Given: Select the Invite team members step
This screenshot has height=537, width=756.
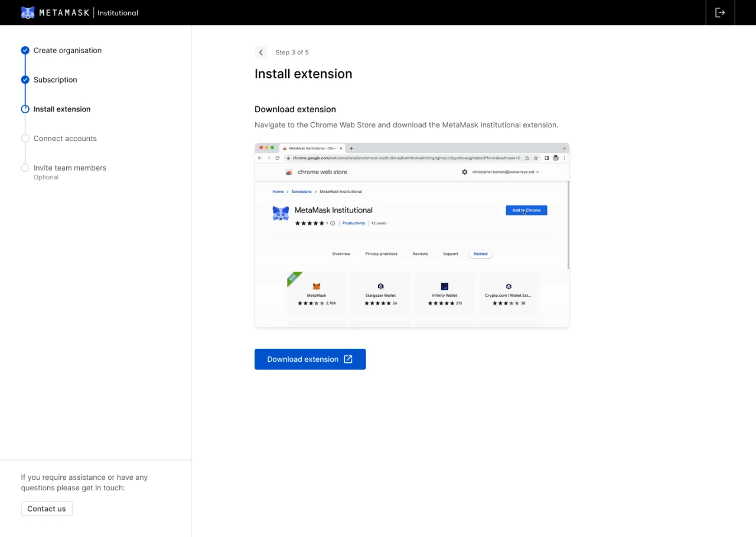Looking at the screenshot, I should pyautogui.click(x=70, y=168).
